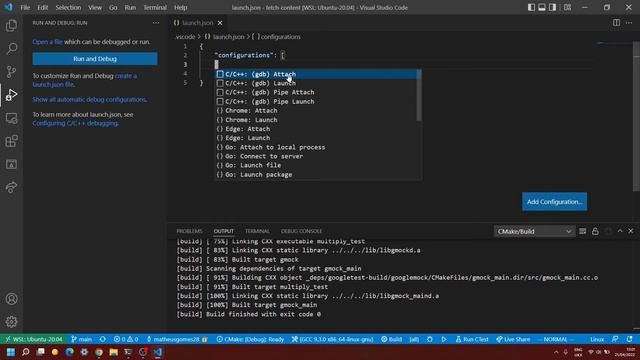Open Windows Start menu
Screen dimensions: 640x360
point(11,352)
